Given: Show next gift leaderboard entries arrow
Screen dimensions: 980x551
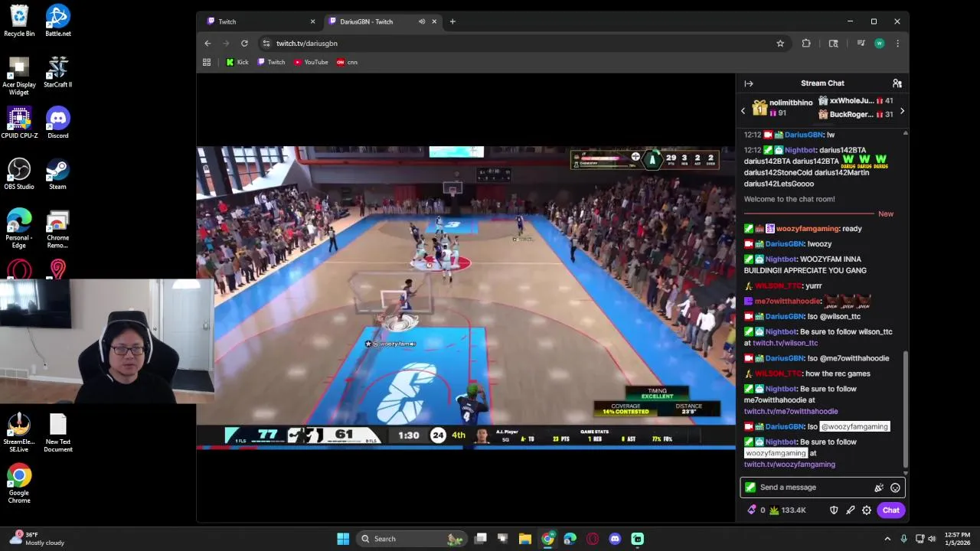Looking at the screenshot, I should [x=902, y=111].
